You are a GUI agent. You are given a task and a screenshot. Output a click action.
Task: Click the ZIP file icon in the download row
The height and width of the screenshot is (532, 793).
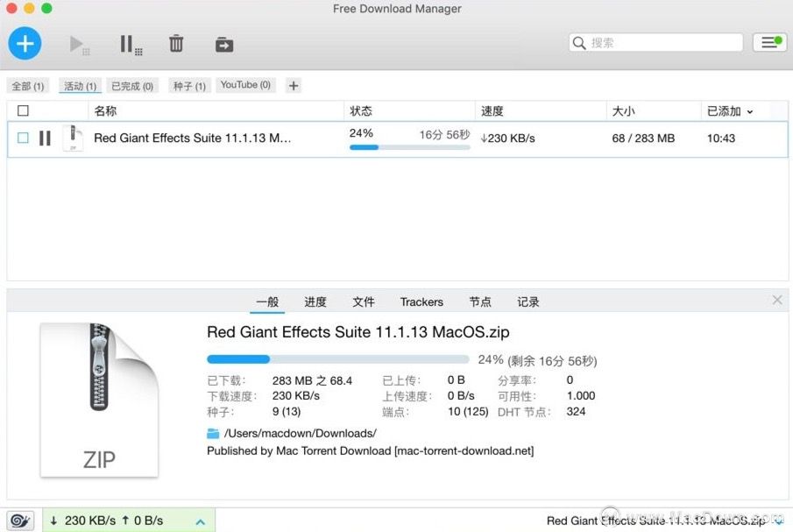(73, 138)
